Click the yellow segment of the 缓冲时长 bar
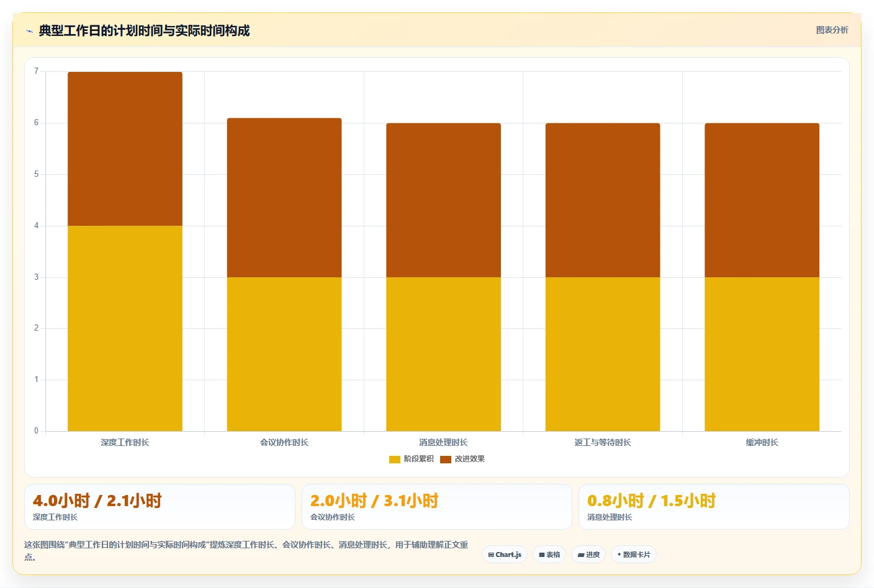 point(762,354)
